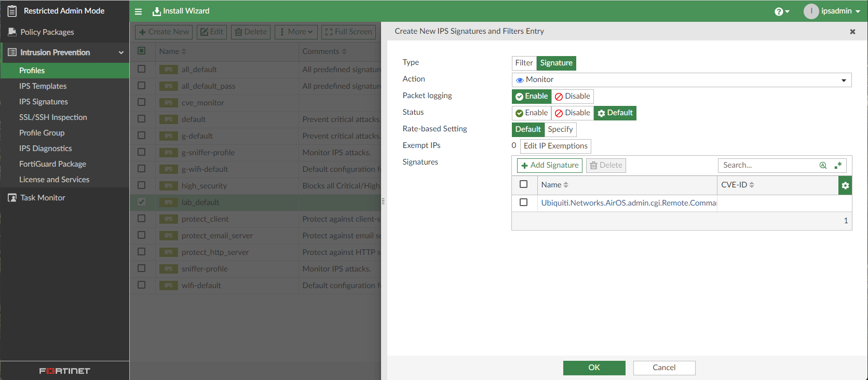Click the search magnifier icon in signatures
This screenshot has width=868, height=380.
823,166
